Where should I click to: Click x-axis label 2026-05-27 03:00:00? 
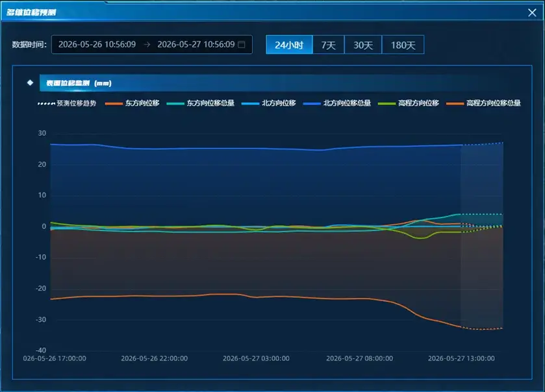click(256, 358)
